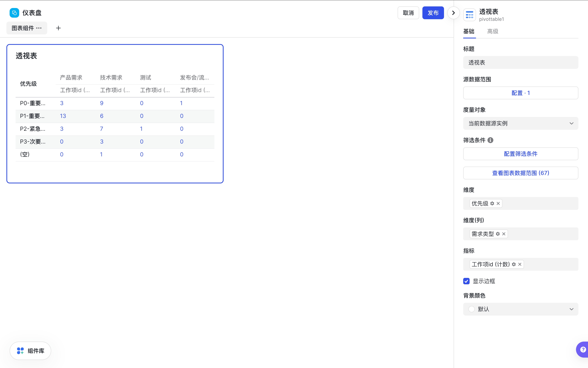Expand the 度量对象 dropdown
The height and width of the screenshot is (368, 588).
[520, 123]
